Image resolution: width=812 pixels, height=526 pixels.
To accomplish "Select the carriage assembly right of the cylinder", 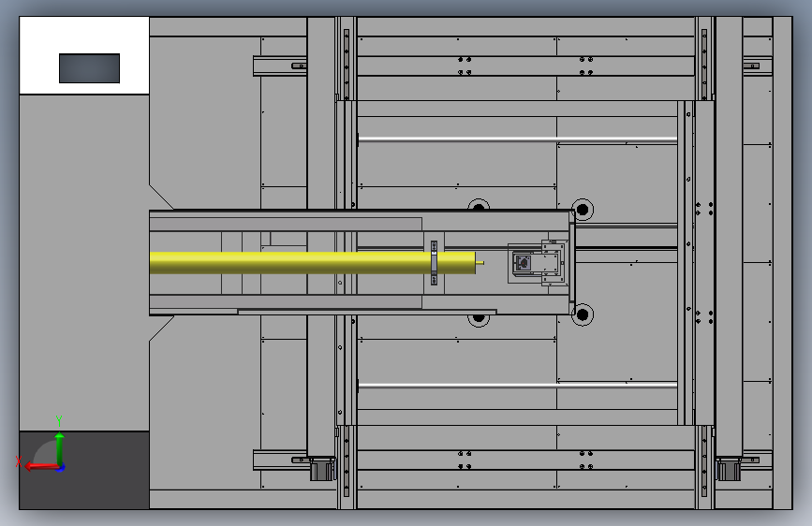I will pyautogui.click(x=537, y=263).
